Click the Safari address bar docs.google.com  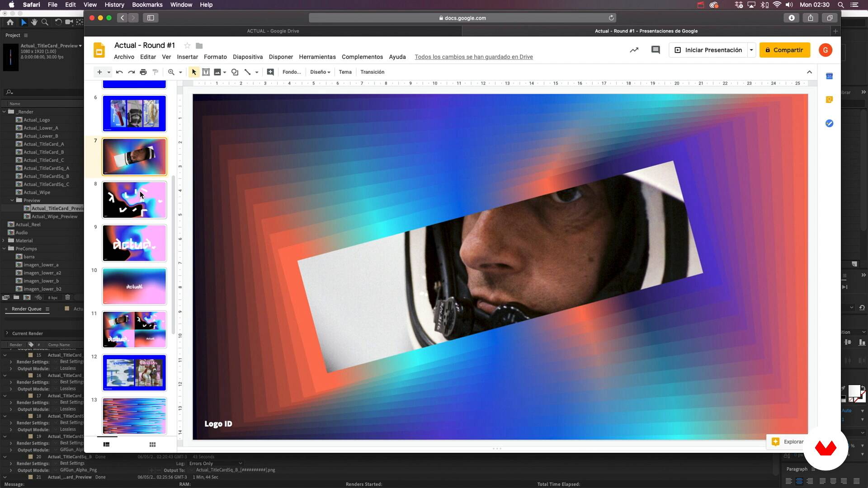tap(462, 18)
